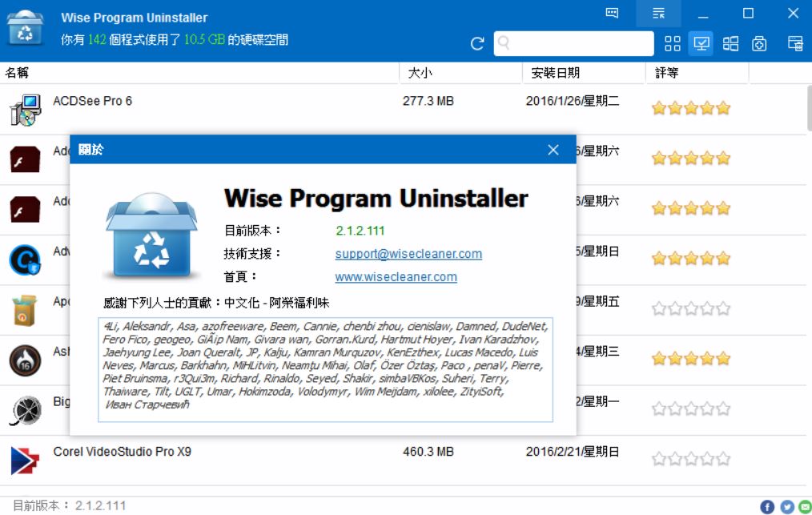Click the medical-kit box toolbar icon
The width and height of the screenshot is (812, 515).
pos(759,43)
